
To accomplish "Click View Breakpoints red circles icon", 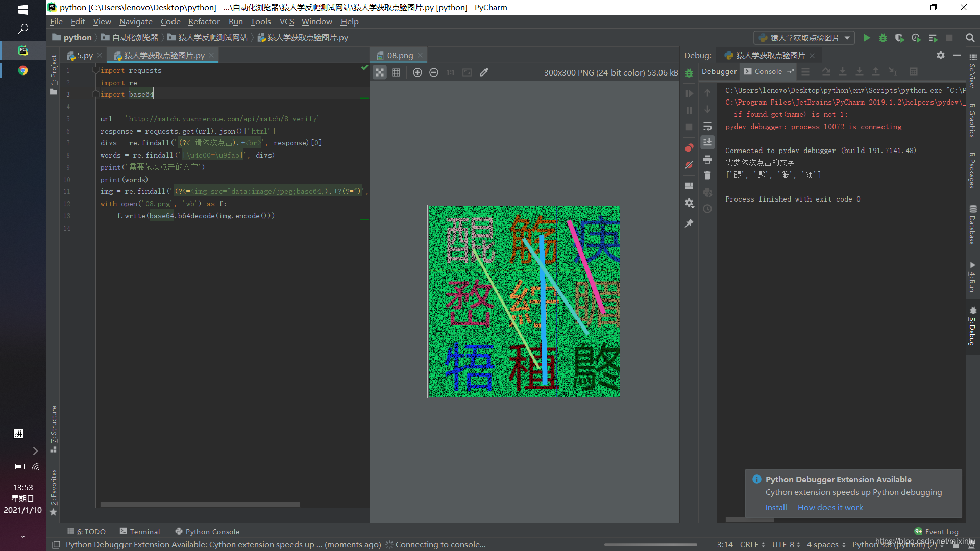I will pos(689,148).
